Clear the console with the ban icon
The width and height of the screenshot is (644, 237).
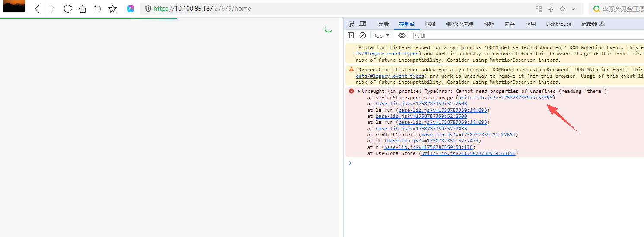[x=363, y=35]
